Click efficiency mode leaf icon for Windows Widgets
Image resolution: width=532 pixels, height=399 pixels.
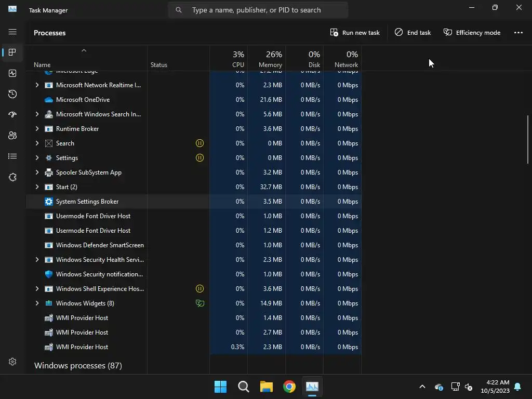(200, 303)
